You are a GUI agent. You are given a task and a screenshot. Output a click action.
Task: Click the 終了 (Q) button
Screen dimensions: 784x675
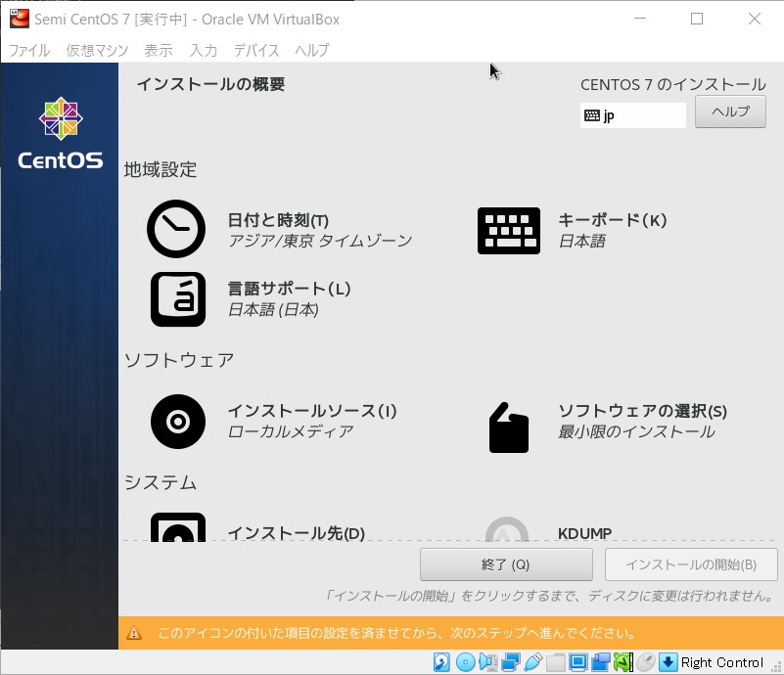pyautogui.click(x=506, y=564)
